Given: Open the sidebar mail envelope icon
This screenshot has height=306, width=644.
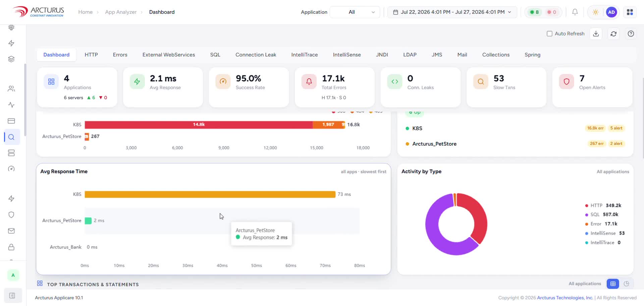Looking at the screenshot, I should tap(11, 231).
